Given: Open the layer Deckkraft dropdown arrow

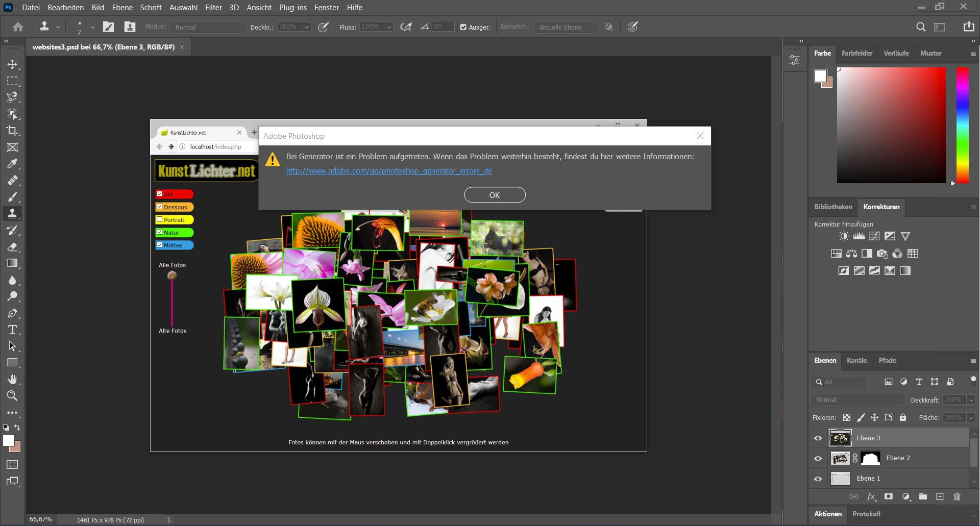Looking at the screenshot, I should click(971, 400).
